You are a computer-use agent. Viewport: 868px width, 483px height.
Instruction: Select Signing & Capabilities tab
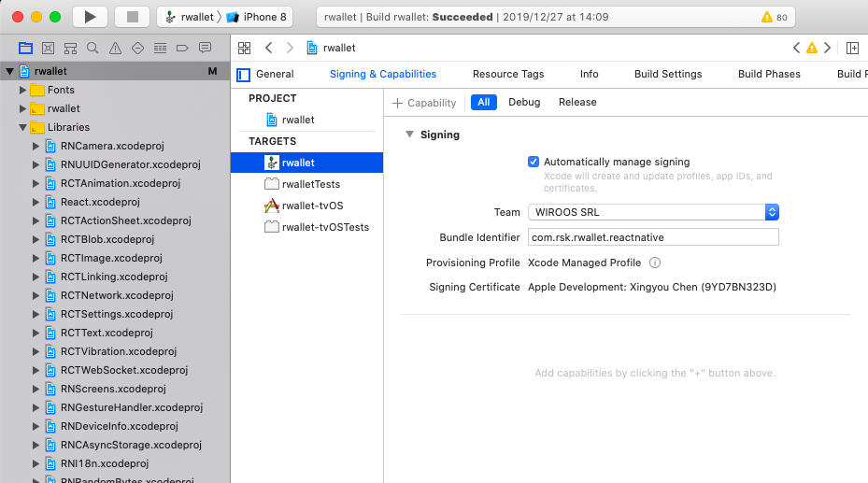coord(383,74)
